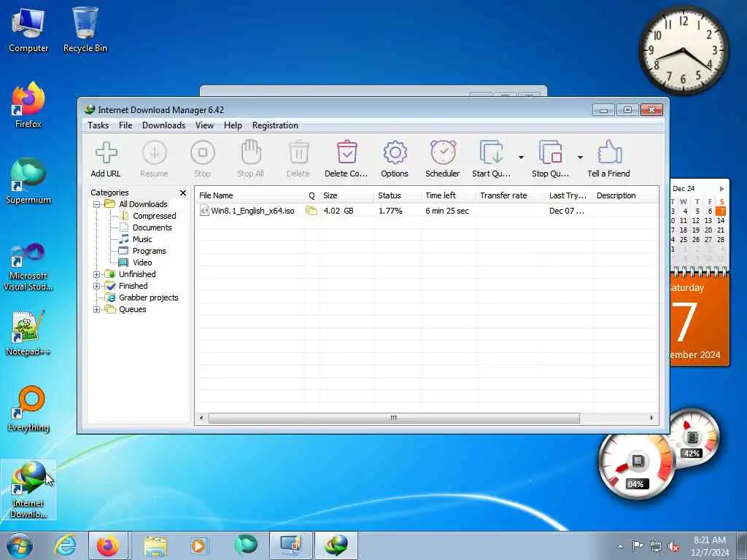Select the Video category
Image resolution: width=747 pixels, height=560 pixels.
[142, 262]
